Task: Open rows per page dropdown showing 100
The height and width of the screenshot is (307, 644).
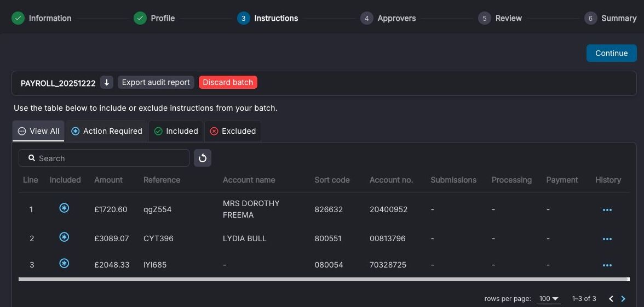Action: [x=549, y=299]
